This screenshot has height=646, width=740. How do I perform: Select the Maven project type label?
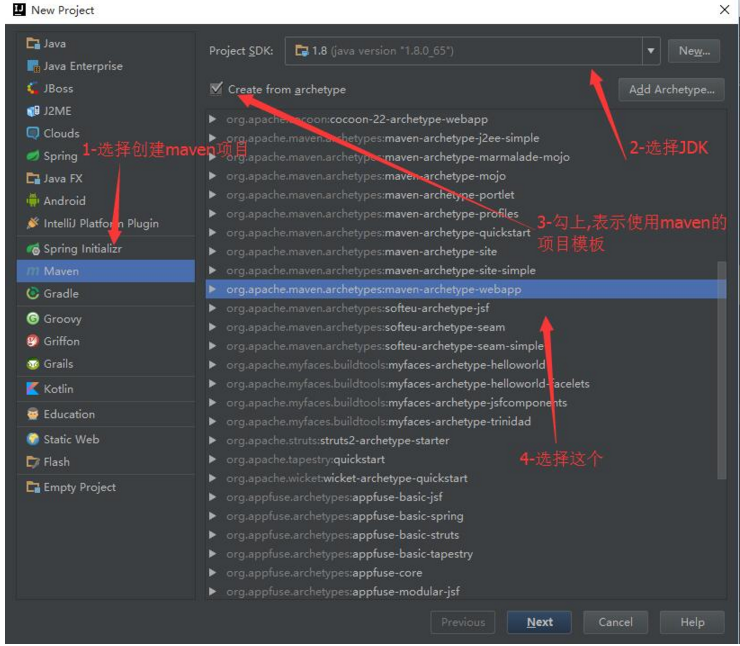tap(61, 271)
